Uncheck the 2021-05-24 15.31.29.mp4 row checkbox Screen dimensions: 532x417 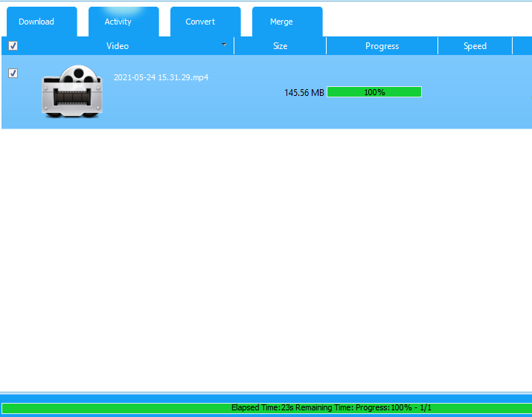[13, 74]
